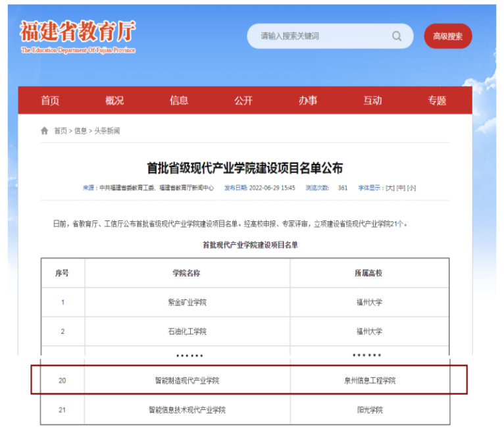Click the table caption 首批现代产业学院建设项目名单

tap(250, 245)
